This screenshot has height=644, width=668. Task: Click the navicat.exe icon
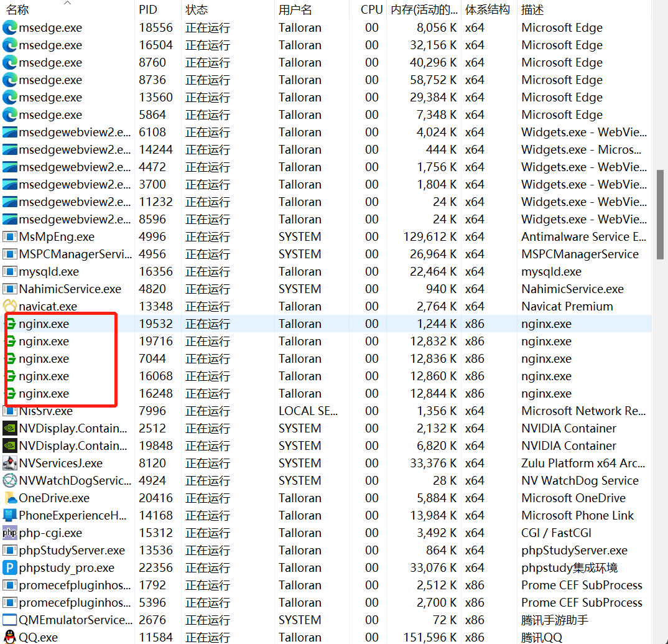(10, 306)
